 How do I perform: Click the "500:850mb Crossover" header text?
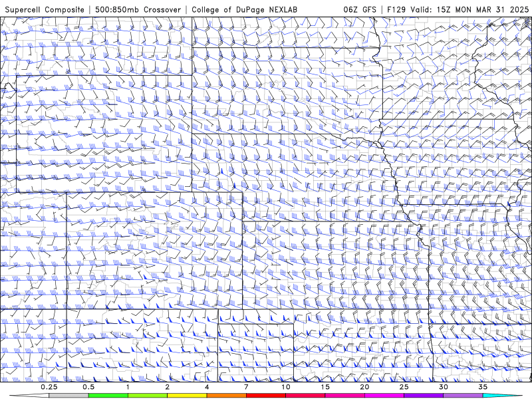pyautogui.click(x=138, y=10)
